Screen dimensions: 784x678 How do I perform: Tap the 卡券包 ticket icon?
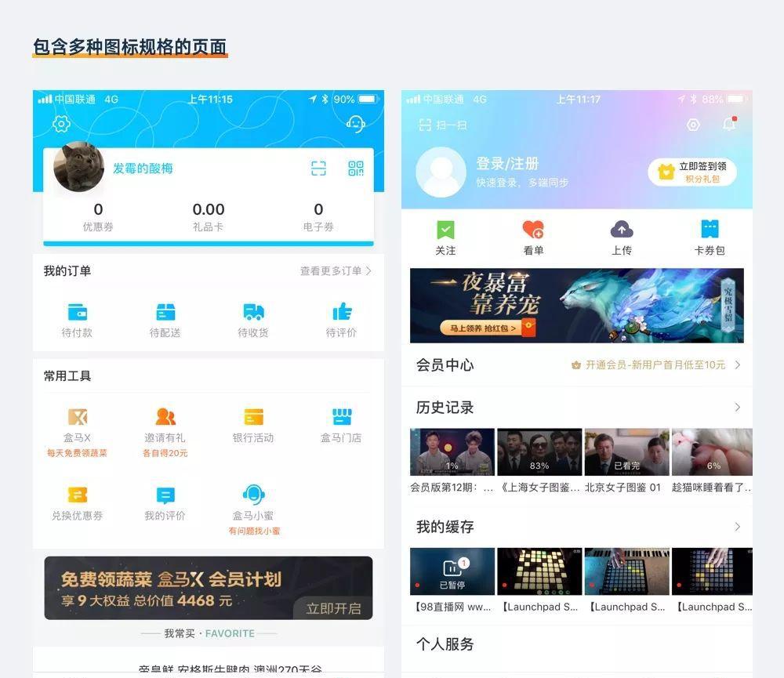pyautogui.click(x=710, y=229)
